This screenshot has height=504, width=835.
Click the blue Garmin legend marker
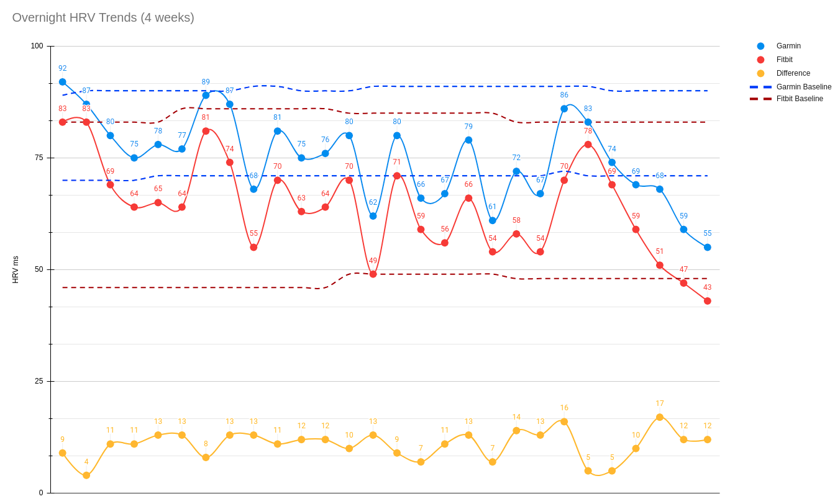(760, 46)
